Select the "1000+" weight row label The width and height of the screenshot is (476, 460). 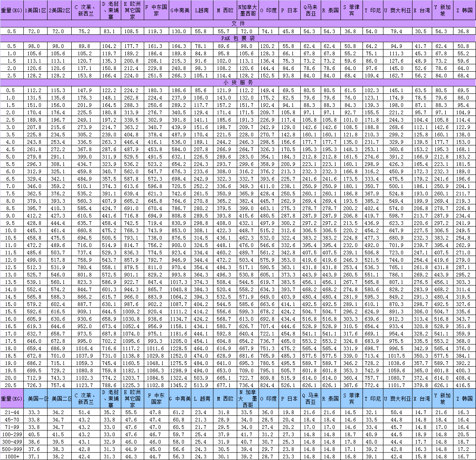tap(12, 456)
